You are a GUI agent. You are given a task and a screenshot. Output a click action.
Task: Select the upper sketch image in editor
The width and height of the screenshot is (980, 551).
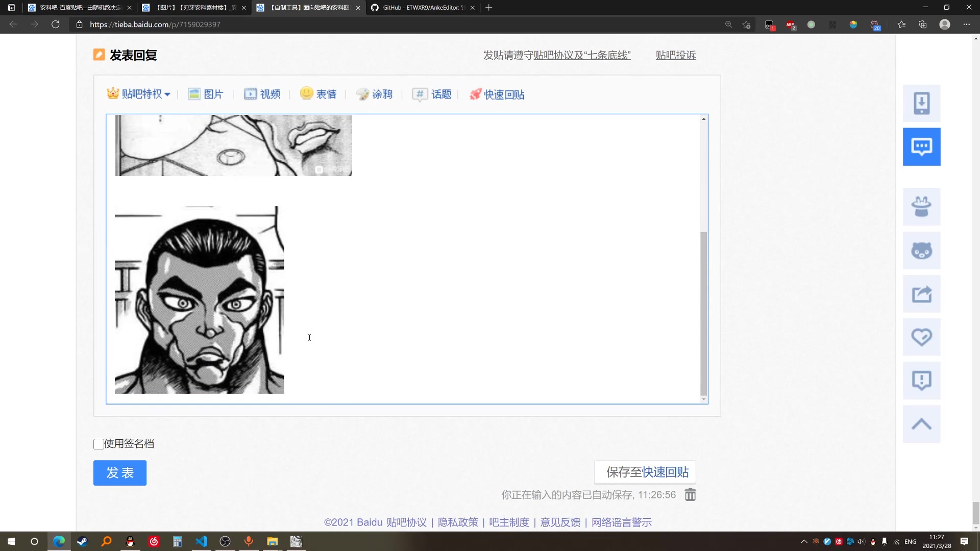[233, 145]
